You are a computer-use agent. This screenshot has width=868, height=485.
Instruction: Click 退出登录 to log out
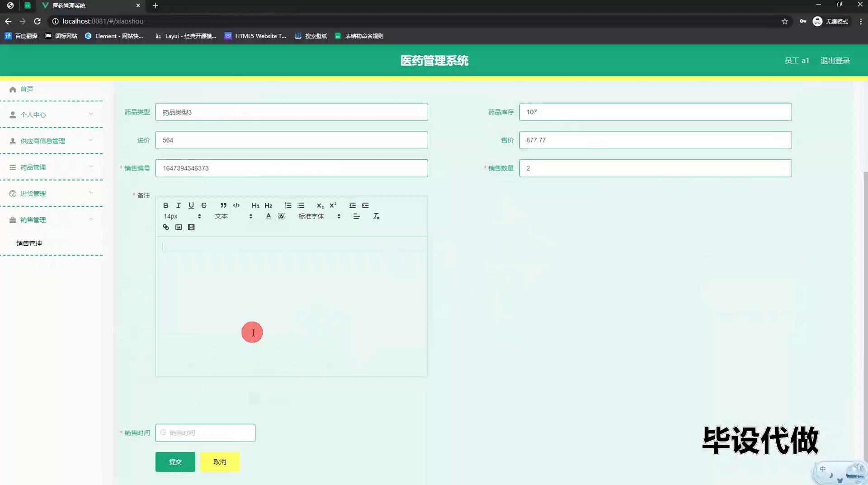click(x=835, y=61)
